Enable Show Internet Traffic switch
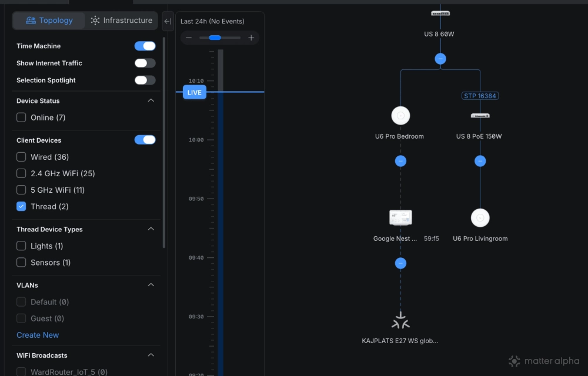Screen dimensions: 588x376 coord(145,63)
